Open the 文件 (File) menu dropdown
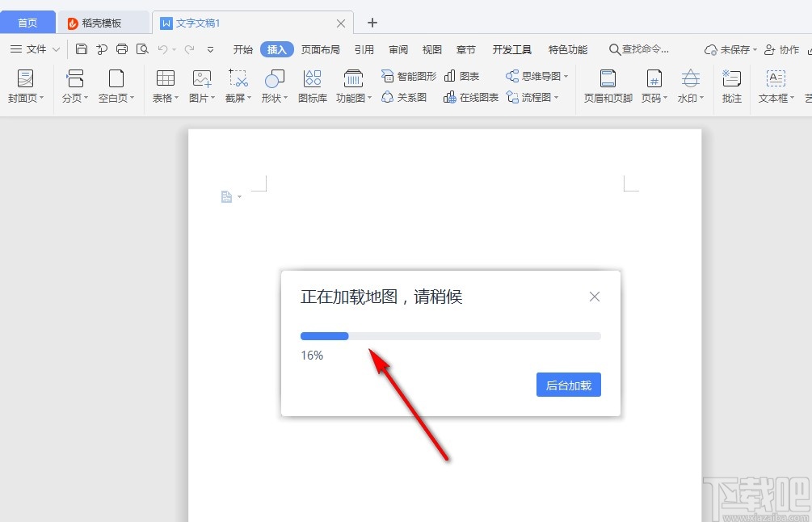 click(x=36, y=48)
